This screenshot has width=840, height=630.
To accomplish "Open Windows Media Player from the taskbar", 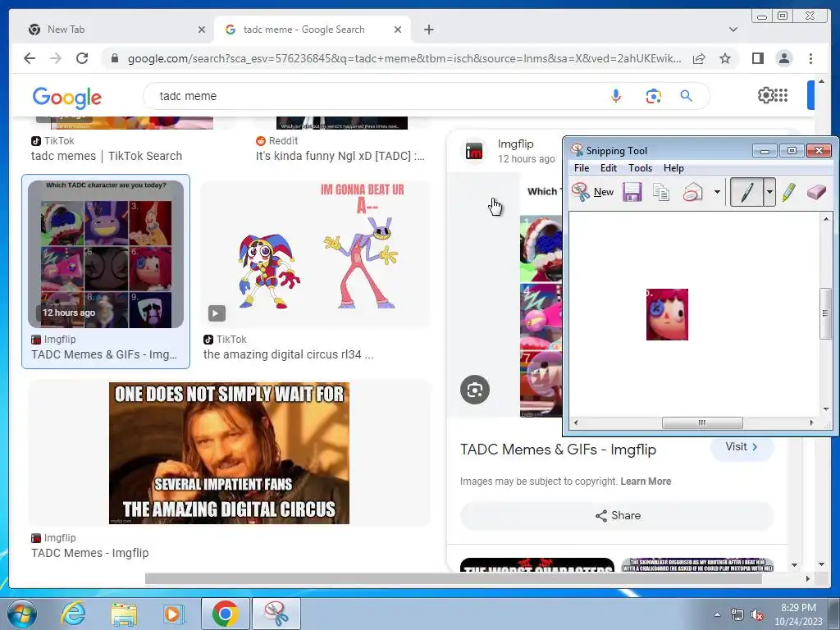I will coord(174,614).
